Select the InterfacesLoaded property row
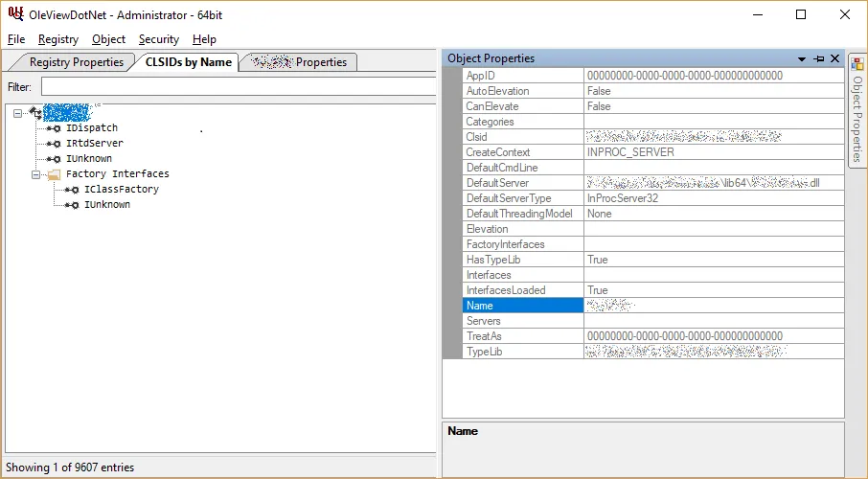Viewport: 868px width, 479px height. [653, 290]
